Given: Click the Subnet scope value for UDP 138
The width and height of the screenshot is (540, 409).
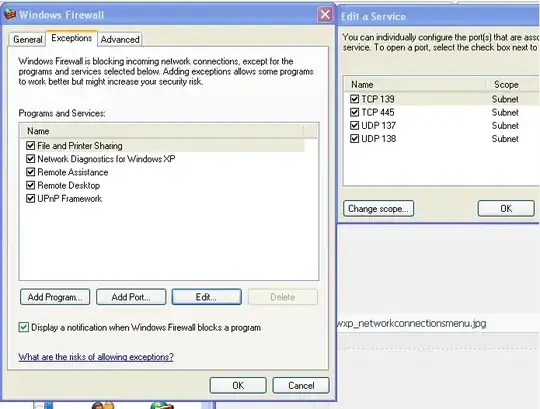Looking at the screenshot, I should tap(505, 138).
